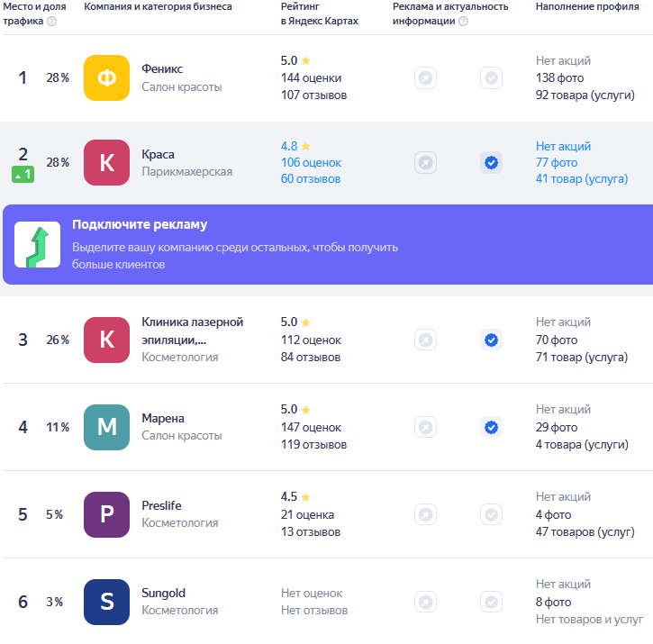Click the dark blue Sungold logo
653x644 pixels.
coord(106,602)
